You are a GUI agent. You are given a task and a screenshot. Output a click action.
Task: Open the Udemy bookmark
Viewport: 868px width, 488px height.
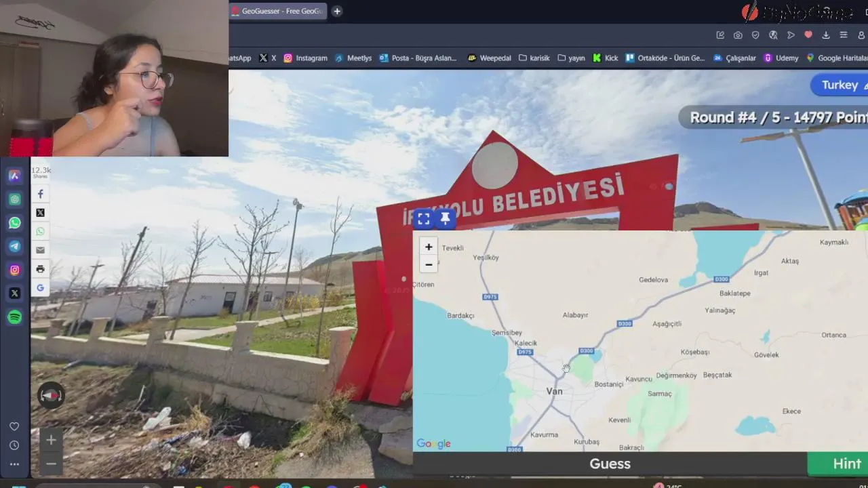pyautogui.click(x=781, y=58)
